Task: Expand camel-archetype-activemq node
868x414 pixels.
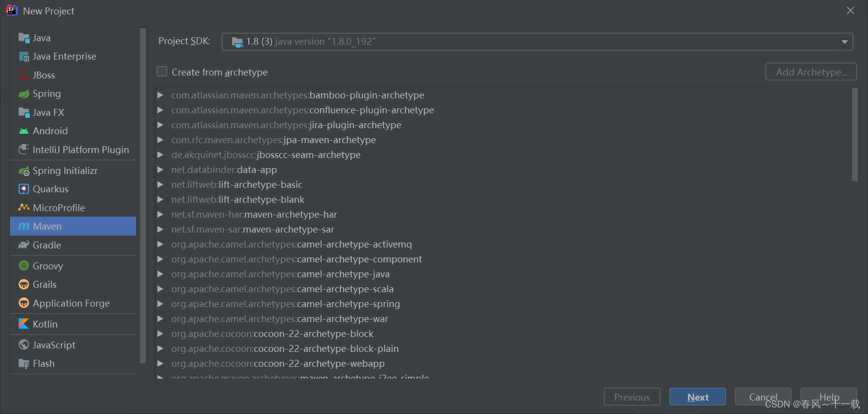Action: click(x=160, y=244)
